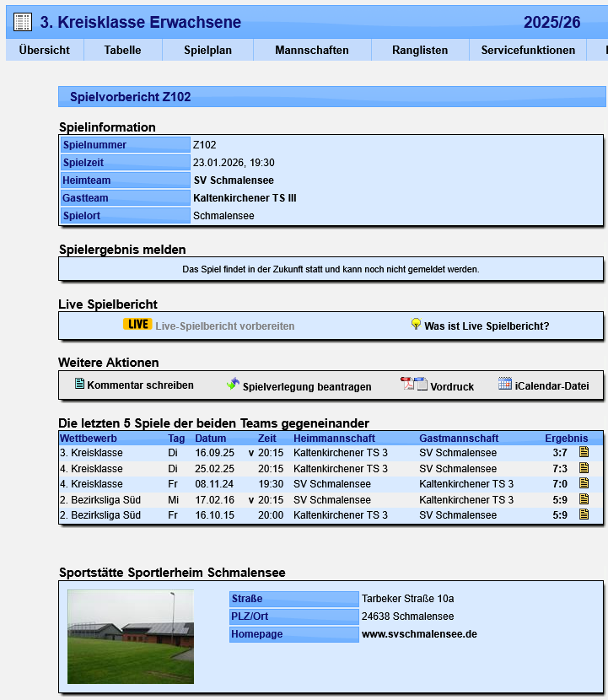Request Spielverlegung beantragen
The height and width of the screenshot is (700, 608).
click(x=307, y=387)
